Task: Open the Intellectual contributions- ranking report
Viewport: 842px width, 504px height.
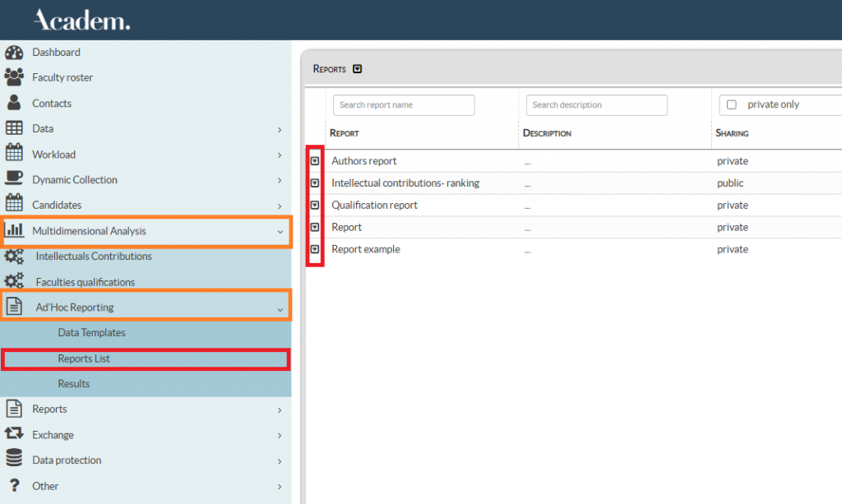Action: click(x=405, y=183)
